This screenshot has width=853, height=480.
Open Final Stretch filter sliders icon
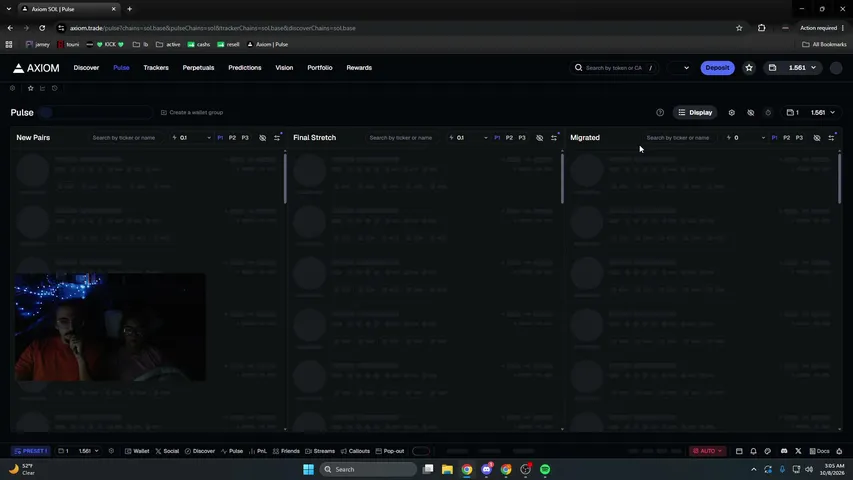tap(554, 138)
